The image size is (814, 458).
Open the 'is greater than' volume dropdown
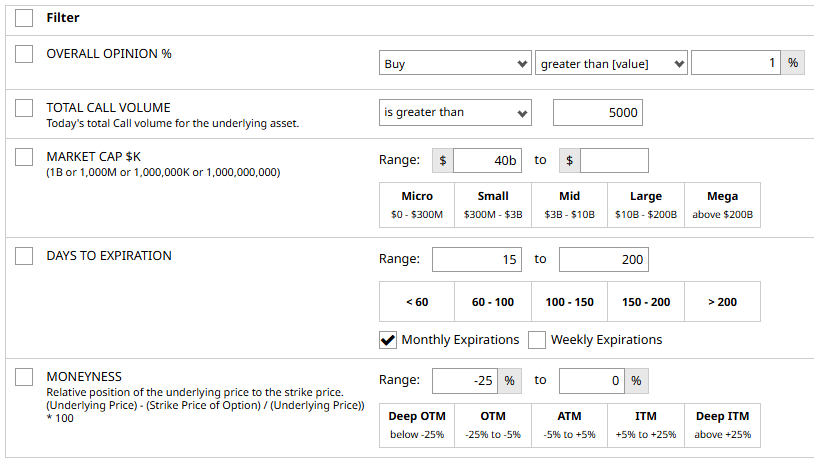[455, 113]
